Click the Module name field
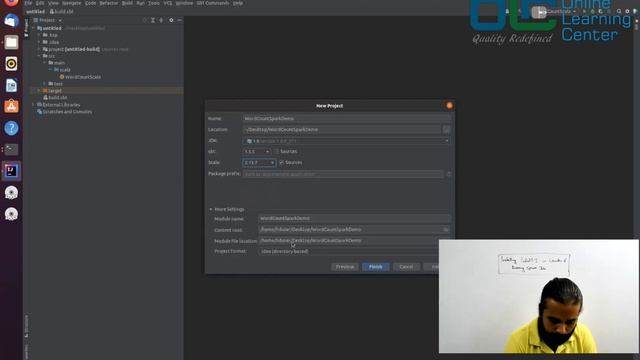 click(x=355, y=218)
